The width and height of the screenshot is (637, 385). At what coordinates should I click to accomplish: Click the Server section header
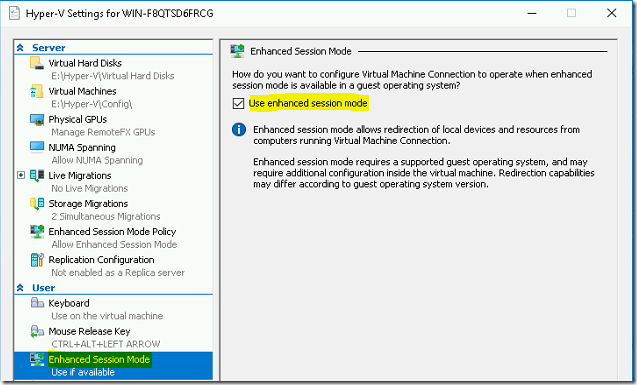click(x=48, y=48)
